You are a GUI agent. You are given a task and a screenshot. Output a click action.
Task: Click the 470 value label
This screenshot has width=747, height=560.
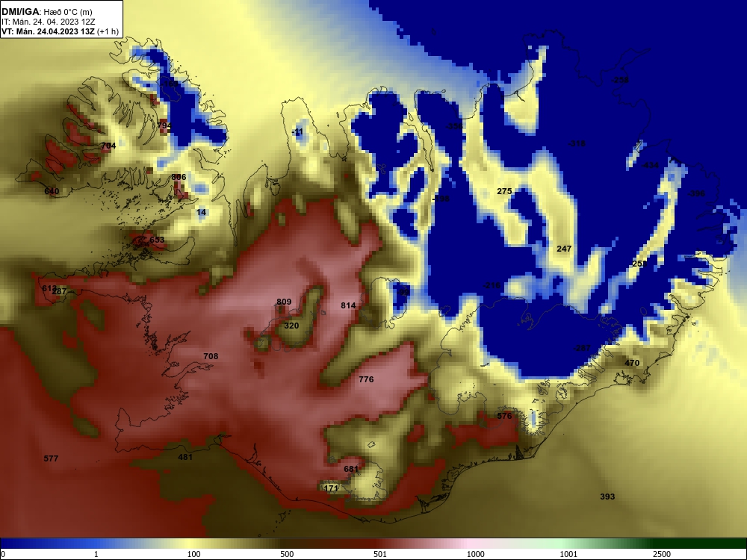coord(632,363)
